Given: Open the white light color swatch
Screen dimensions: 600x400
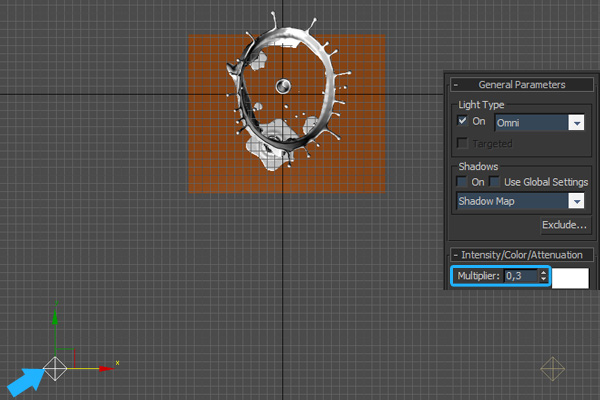Looking at the screenshot, I should (571, 277).
